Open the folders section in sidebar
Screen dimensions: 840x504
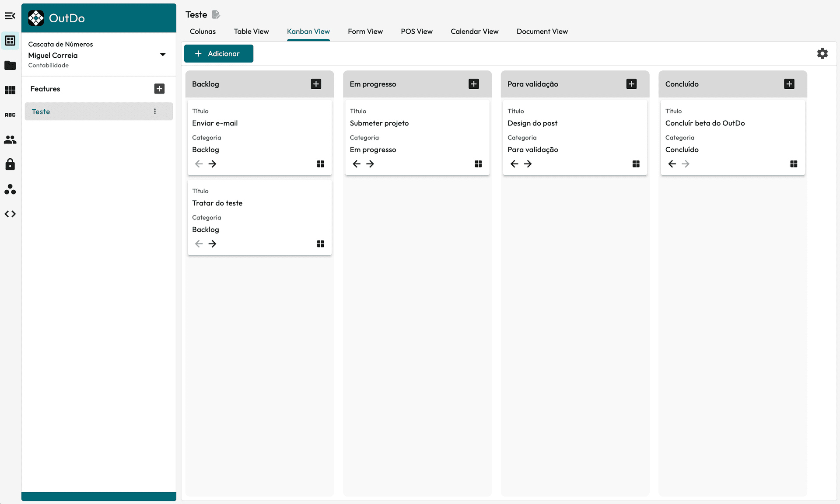click(x=10, y=66)
